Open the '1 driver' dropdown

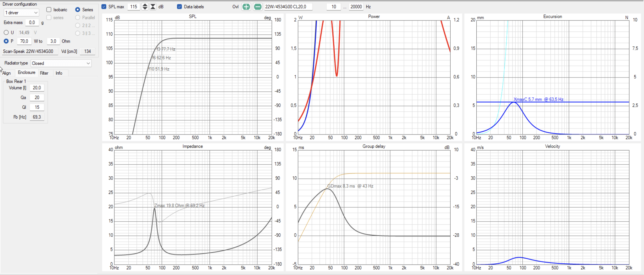[21, 13]
